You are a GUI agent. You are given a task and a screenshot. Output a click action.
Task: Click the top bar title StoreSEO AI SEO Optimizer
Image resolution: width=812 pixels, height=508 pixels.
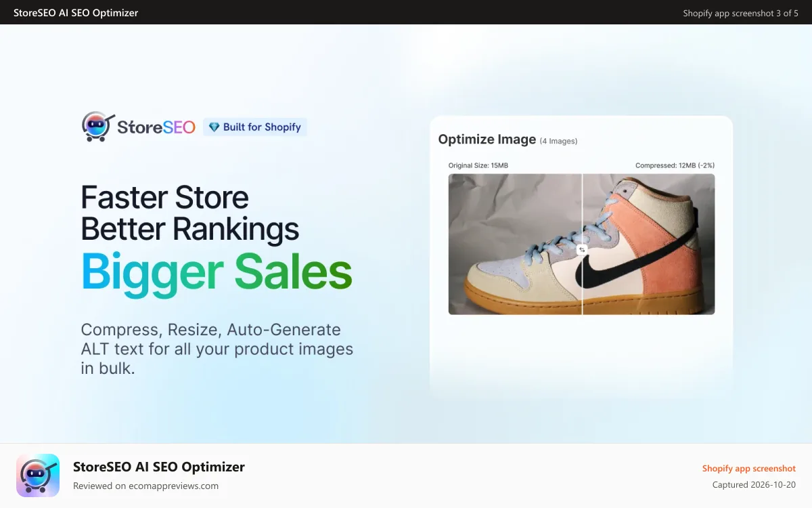pyautogui.click(x=76, y=12)
